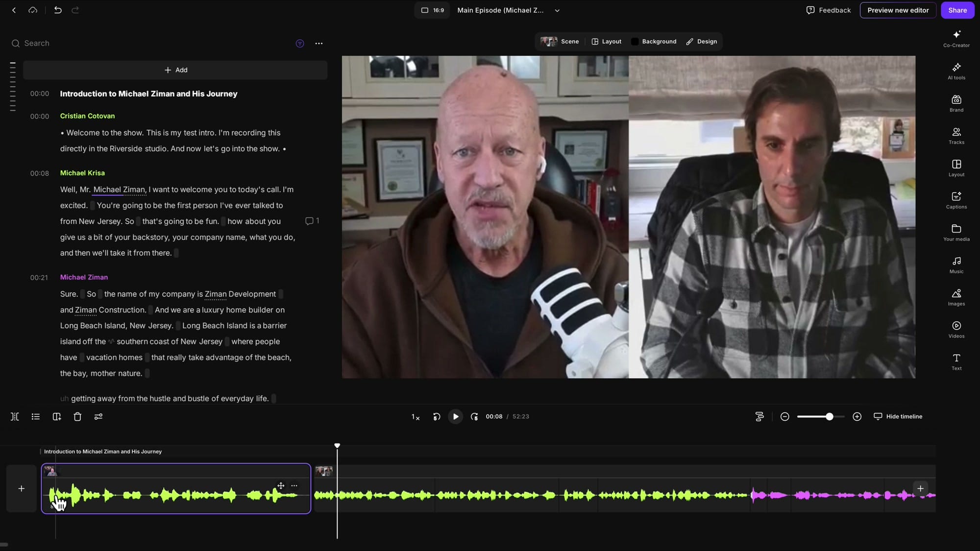This screenshot has width=980, height=551.
Task: Open the Captions panel
Action: click(956, 200)
